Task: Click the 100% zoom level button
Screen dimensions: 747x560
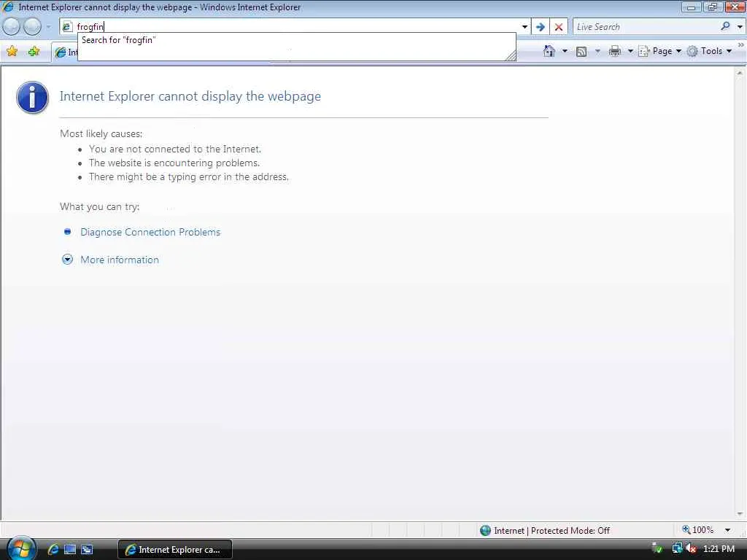Action: coord(698,530)
